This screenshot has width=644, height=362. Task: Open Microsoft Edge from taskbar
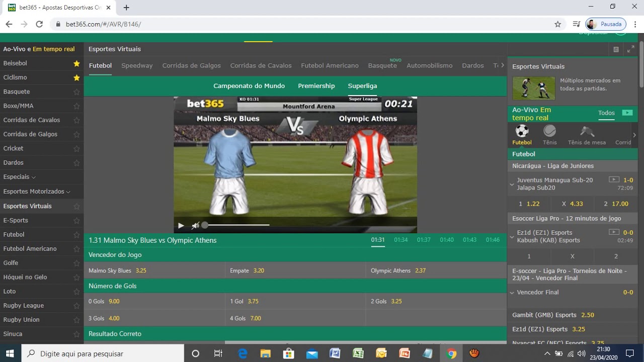[243, 353]
